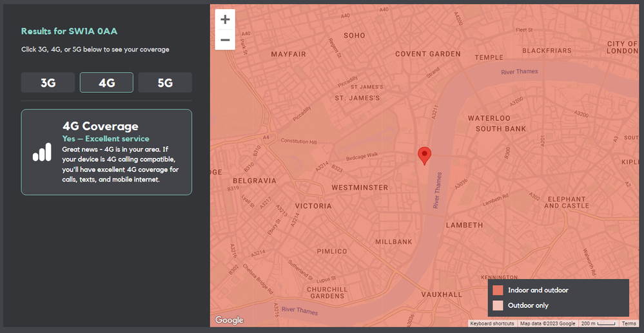Screen dimensions: 644x333
Task: Click the Map data ©2023 Google text
Action: tap(548, 323)
